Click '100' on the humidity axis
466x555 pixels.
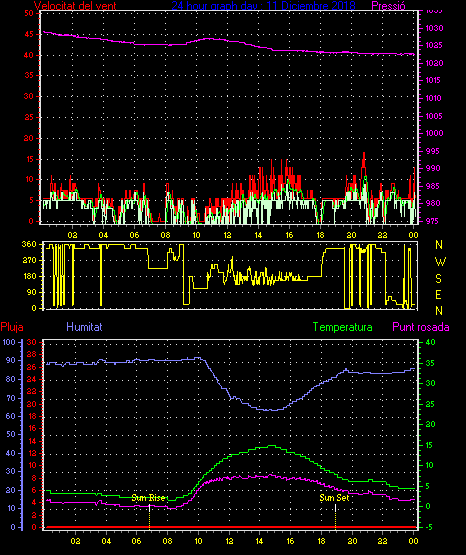pyautogui.click(x=9, y=342)
